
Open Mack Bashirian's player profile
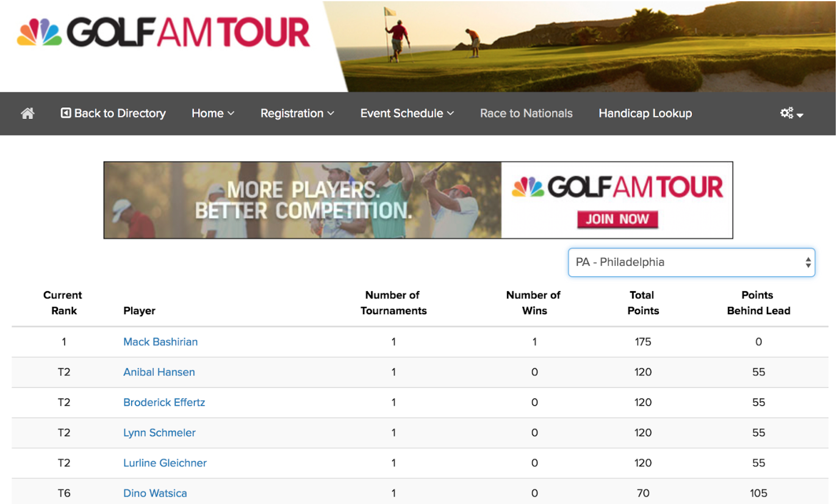tap(160, 342)
